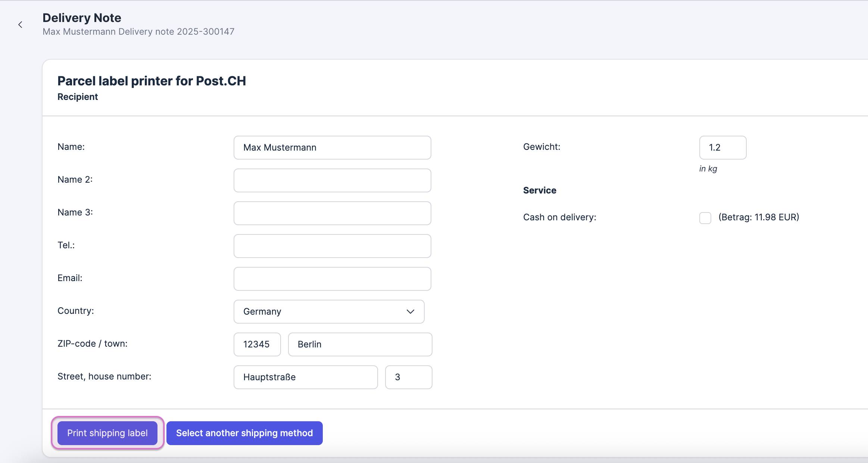Focus the empty Name 3 field
Viewport: 868px width, 463px height.
(332, 213)
